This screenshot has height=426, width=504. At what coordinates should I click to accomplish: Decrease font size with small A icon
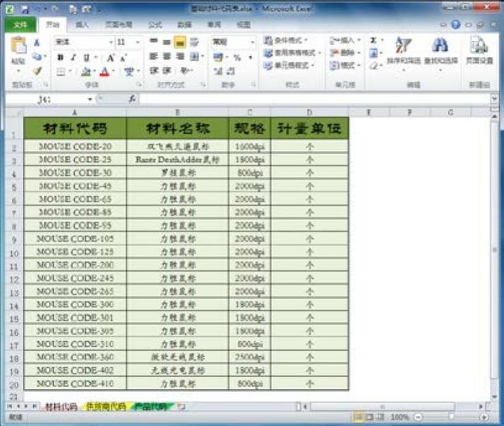tap(123, 58)
